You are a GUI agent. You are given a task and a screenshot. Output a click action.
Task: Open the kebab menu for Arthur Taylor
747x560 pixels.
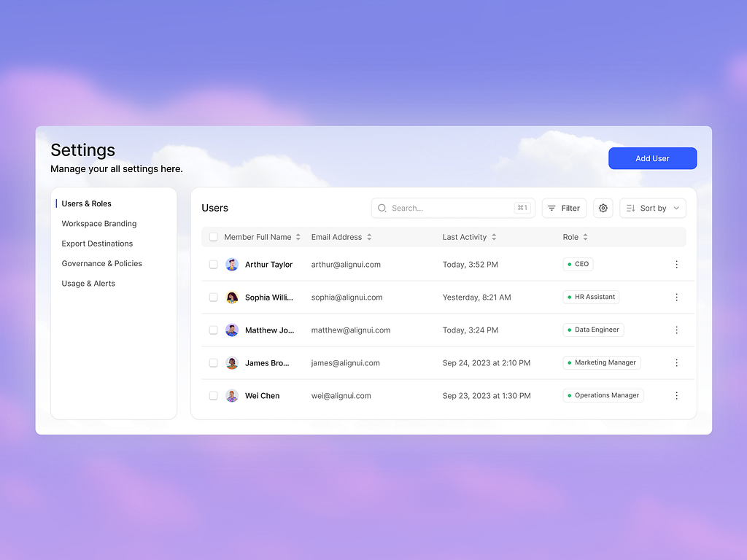point(676,265)
